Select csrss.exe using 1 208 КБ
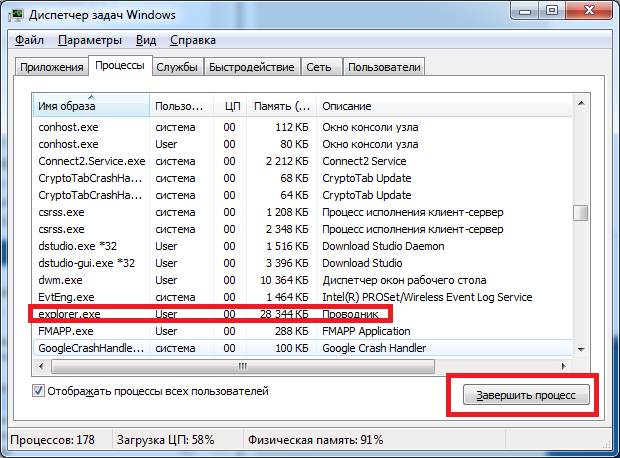This screenshot has width=620, height=458. click(303, 212)
